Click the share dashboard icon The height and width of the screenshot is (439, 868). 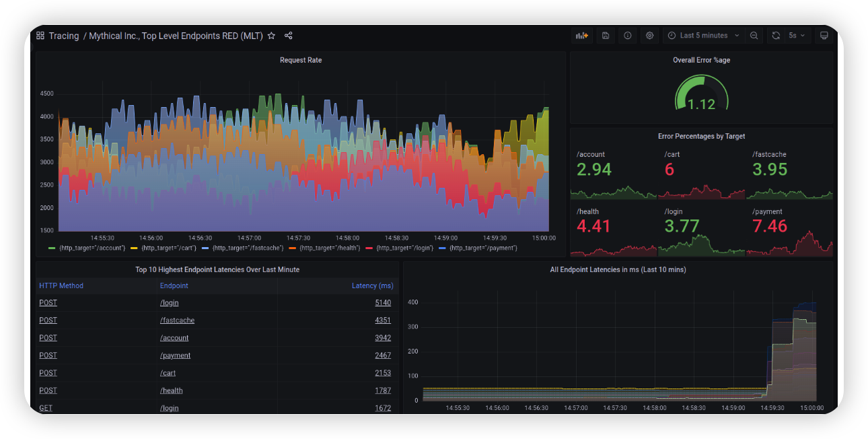(x=289, y=36)
